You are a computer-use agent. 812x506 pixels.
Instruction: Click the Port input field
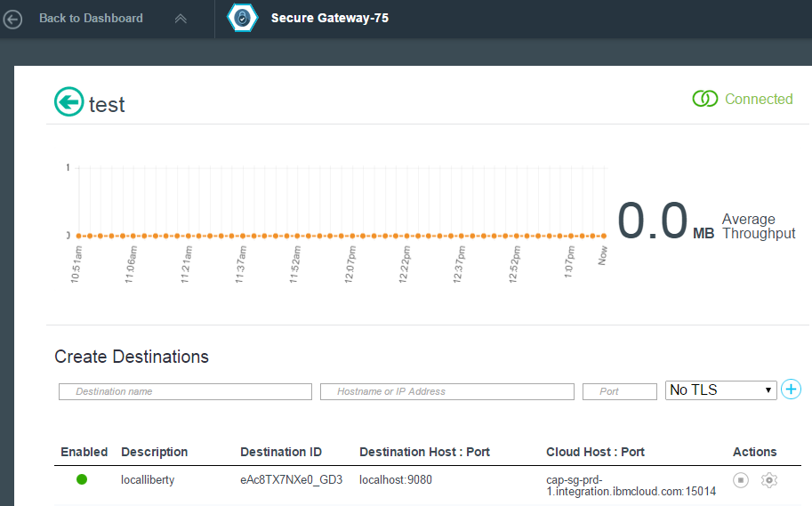[x=620, y=391]
